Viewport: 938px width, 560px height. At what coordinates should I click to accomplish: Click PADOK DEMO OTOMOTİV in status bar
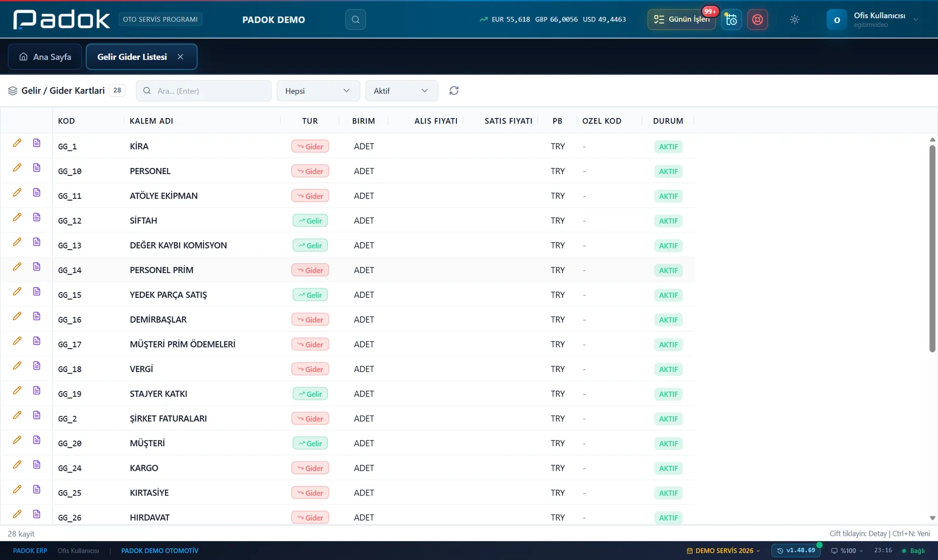click(x=160, y=551)
